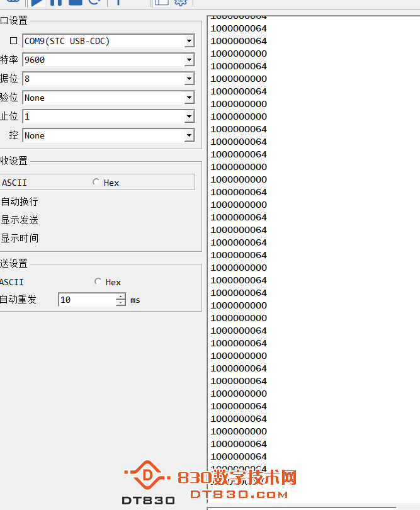Image resolution: width=420 pixels, height=510 pixels.
Task: Click the window layout toolbar icon
Action: (162, 2)
